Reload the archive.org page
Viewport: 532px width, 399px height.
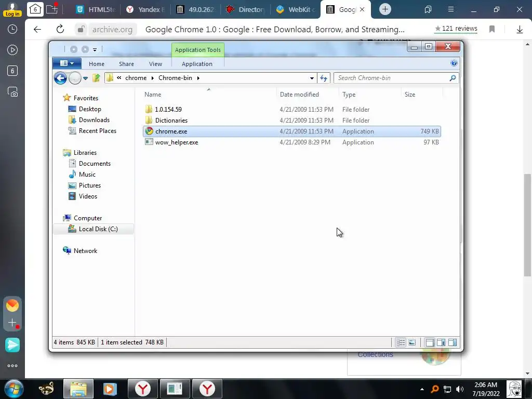click(x=60, y=30)
